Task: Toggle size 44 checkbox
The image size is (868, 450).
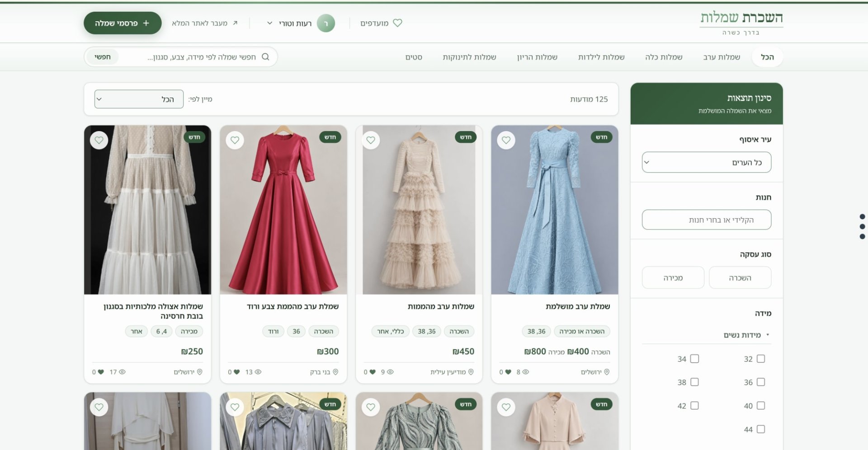Action: click(x=761, y=429)
